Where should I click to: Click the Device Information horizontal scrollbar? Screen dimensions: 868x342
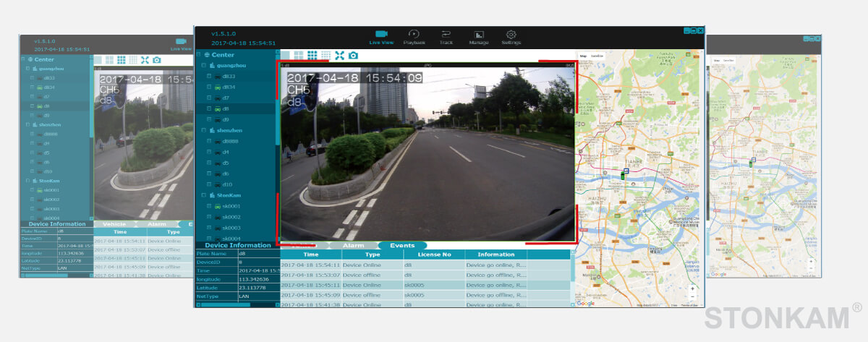tap(226, 304)
